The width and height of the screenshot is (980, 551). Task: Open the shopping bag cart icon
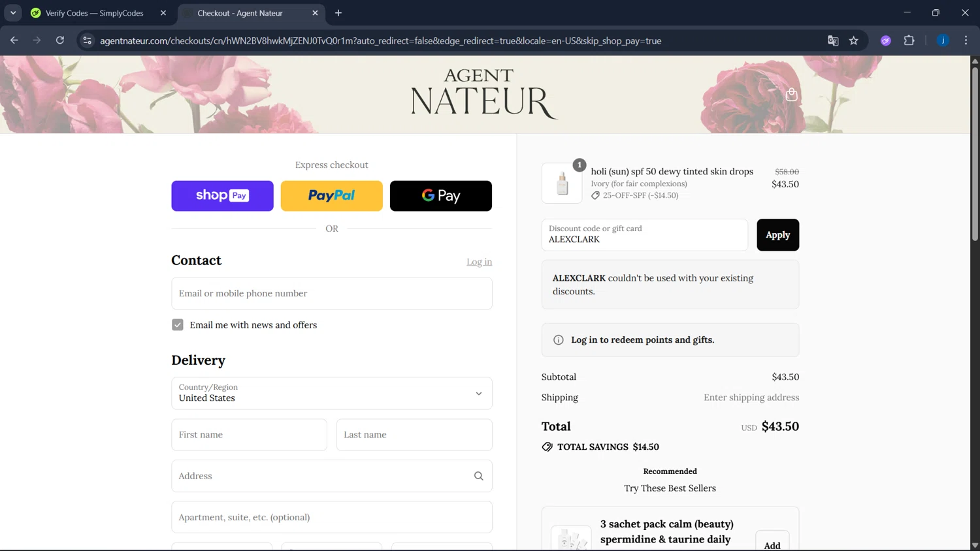click(x=791, y=95)
